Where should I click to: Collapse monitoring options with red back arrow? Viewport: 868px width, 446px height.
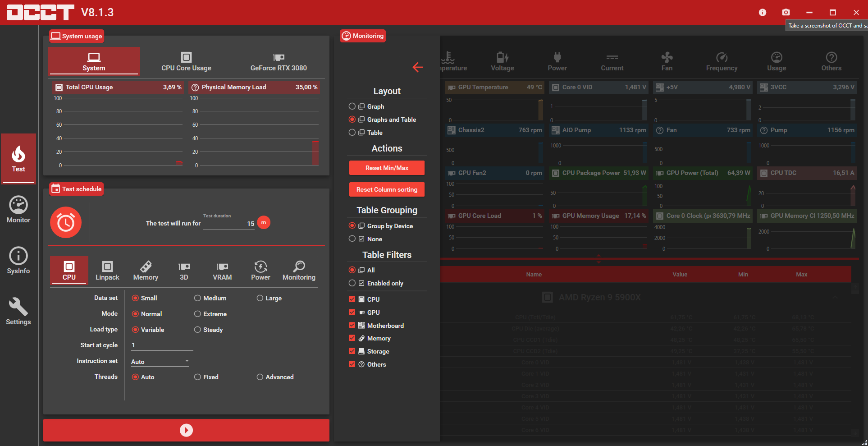[417, 67]
